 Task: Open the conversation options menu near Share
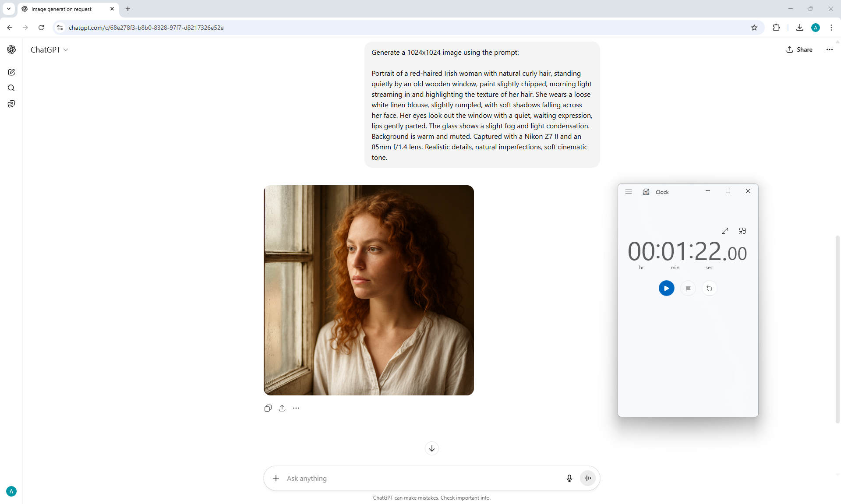pos(829,49)
